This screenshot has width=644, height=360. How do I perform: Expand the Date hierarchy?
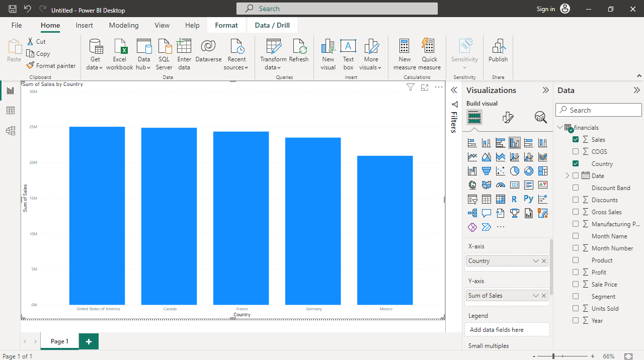click(568, 175)
